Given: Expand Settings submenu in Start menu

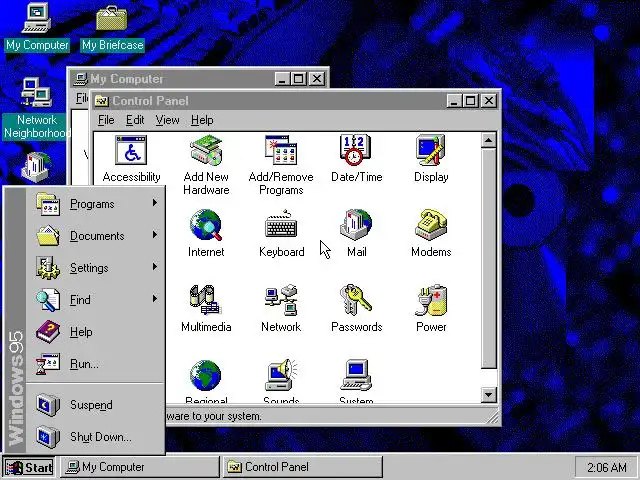Looking at the screenshot, I should [x=96, y=268].
